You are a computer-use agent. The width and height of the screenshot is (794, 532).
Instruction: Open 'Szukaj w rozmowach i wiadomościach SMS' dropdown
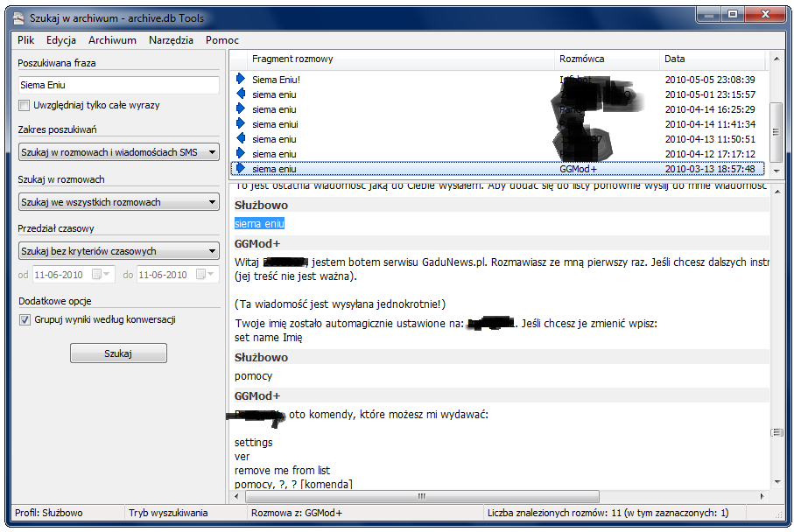(119, 152)
